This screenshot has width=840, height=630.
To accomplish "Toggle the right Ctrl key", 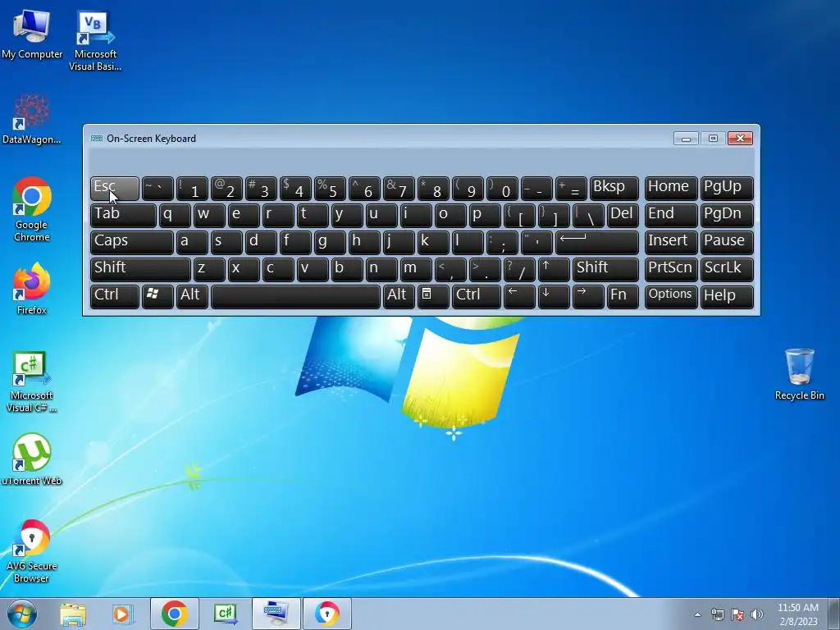I will 477,296.
